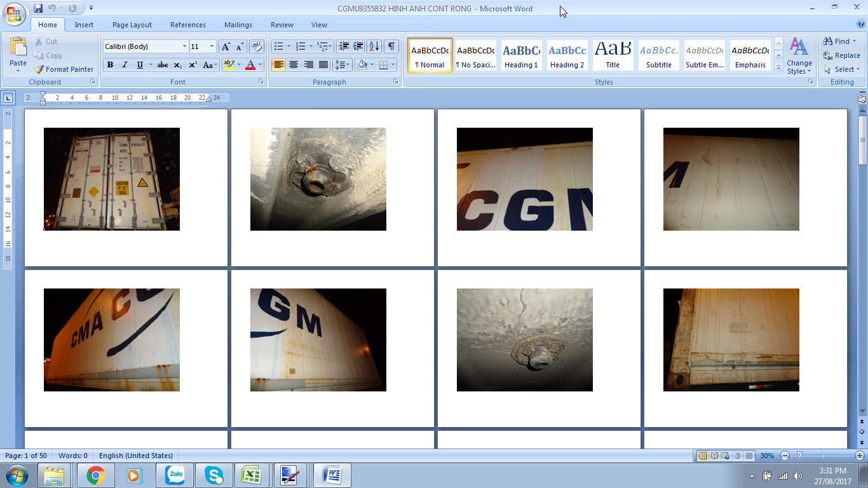Viewport: 868px width, 488px height.
Task: Click the zoom slider handle
Action: click(x=799, y=456)
